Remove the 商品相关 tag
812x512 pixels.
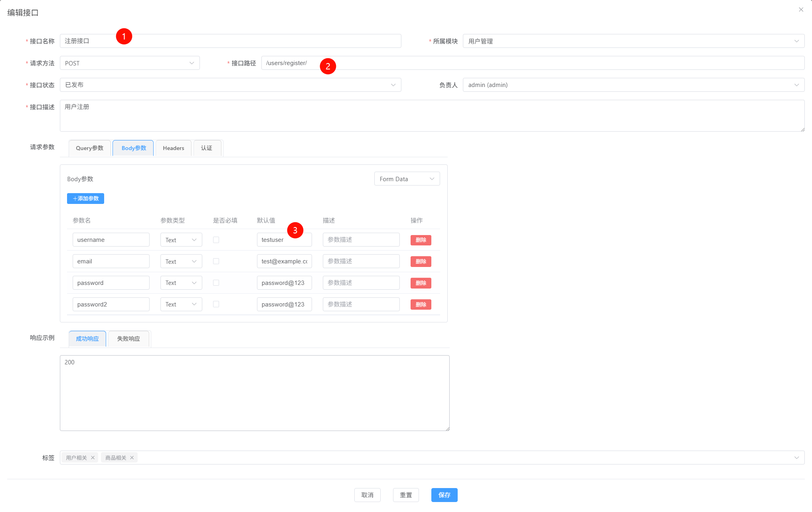[132, 458]
